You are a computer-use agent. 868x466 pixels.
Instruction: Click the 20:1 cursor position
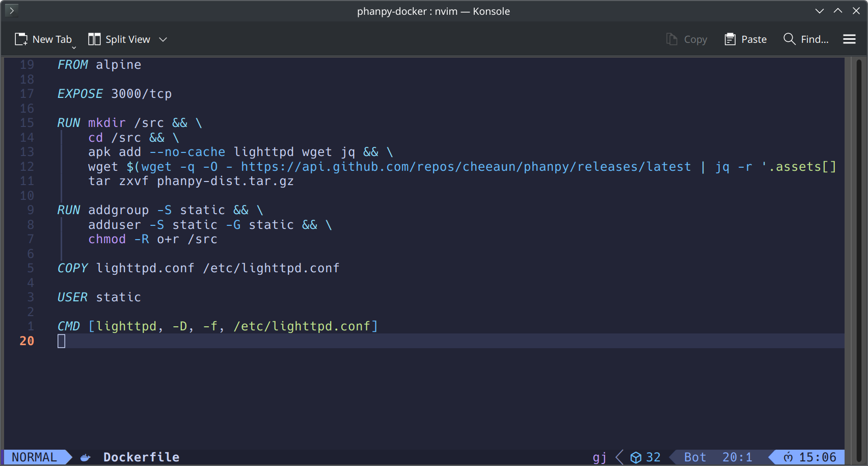pos(737,457)
